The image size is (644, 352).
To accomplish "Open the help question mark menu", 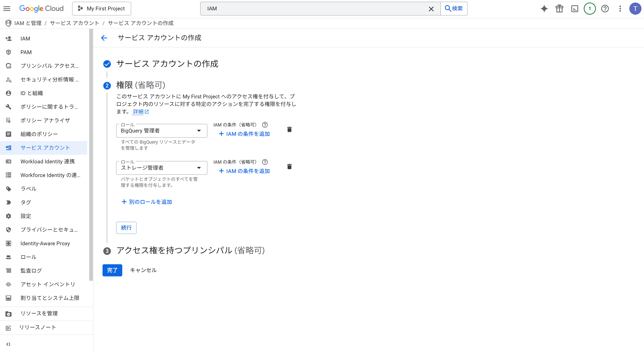I will click(605, 9).
